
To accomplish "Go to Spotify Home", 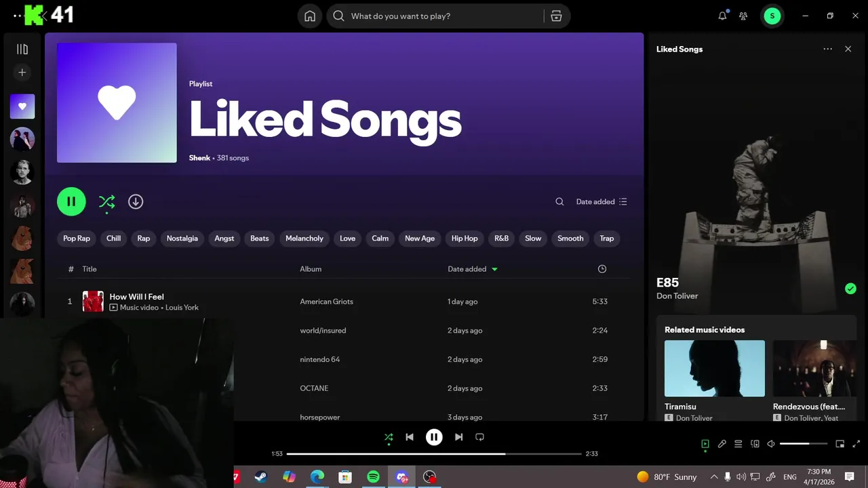I will coord(310,16).
